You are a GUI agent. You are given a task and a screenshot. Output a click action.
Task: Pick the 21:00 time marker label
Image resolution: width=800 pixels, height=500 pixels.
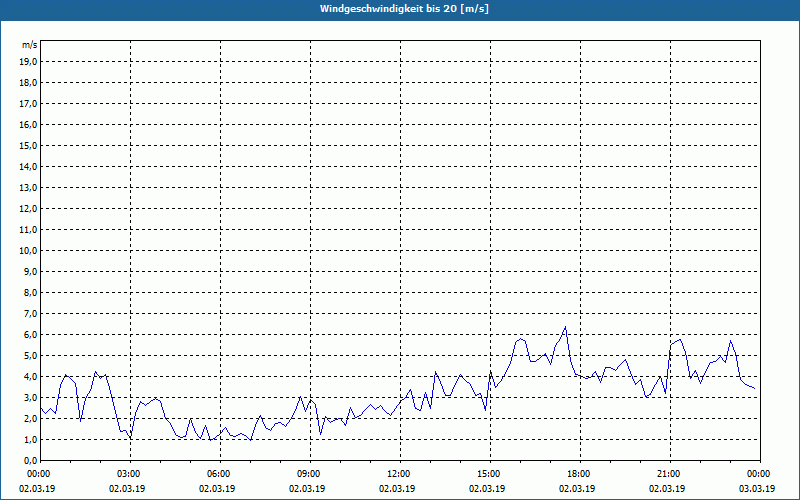pos(668,473)
